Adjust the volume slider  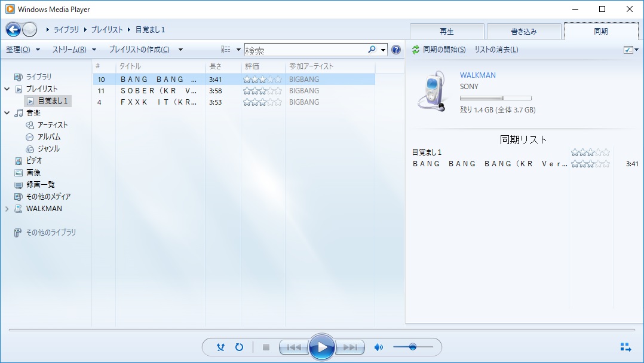coord(413,347)
